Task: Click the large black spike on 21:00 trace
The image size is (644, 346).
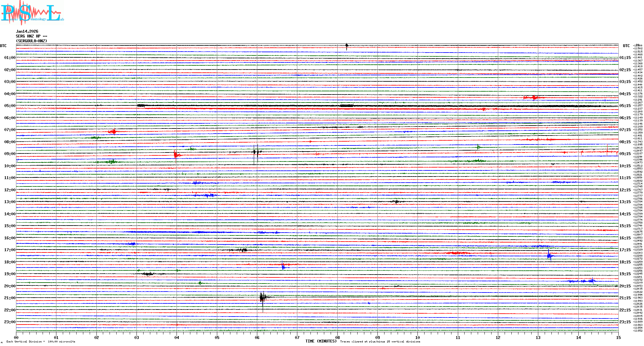Action: [262, 297]
